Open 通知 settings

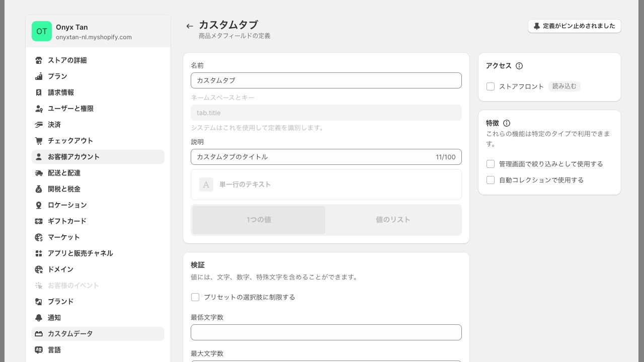pos(98,318)
